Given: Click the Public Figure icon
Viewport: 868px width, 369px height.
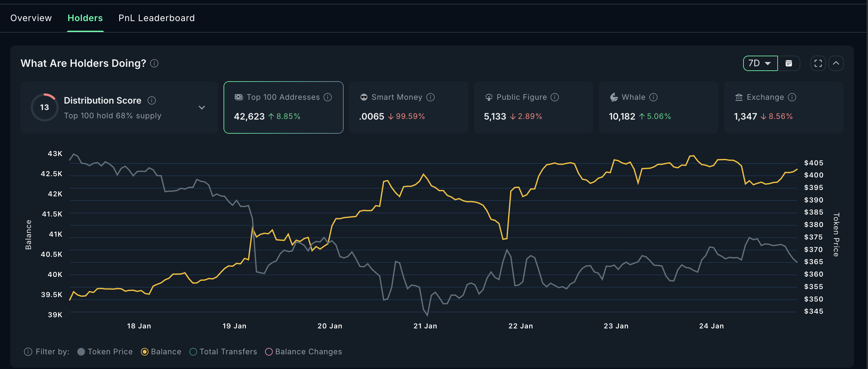Looking at the screenshot, I should pyautogui.click(x=488, y=97).
